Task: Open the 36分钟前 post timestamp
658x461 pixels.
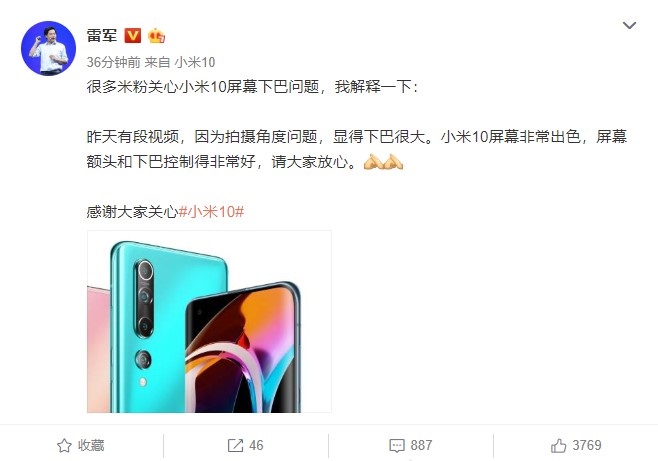Action: (113, 62)
